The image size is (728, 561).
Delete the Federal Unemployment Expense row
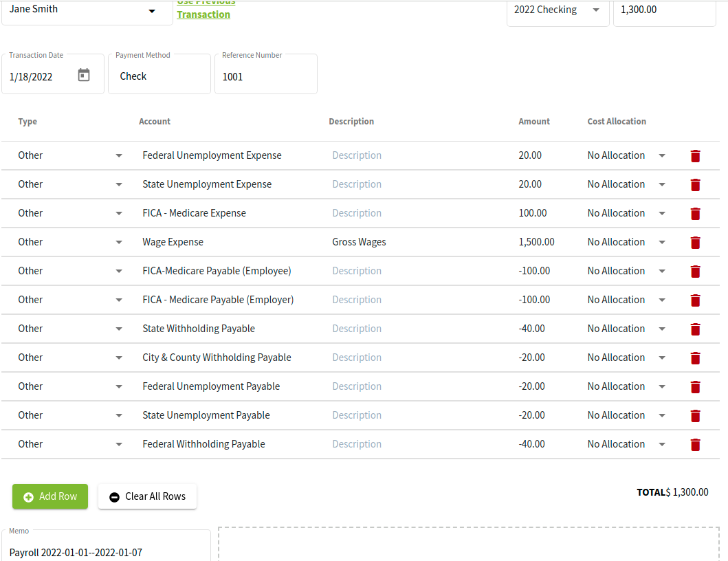point(695,156)
